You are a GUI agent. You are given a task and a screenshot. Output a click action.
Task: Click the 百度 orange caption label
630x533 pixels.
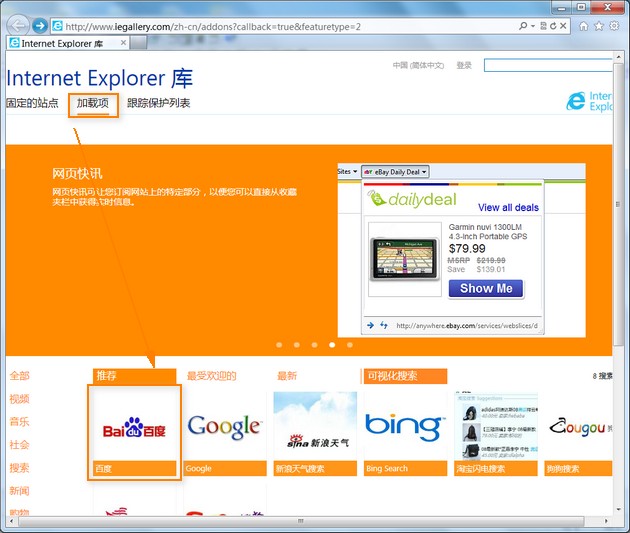point(134,468)
